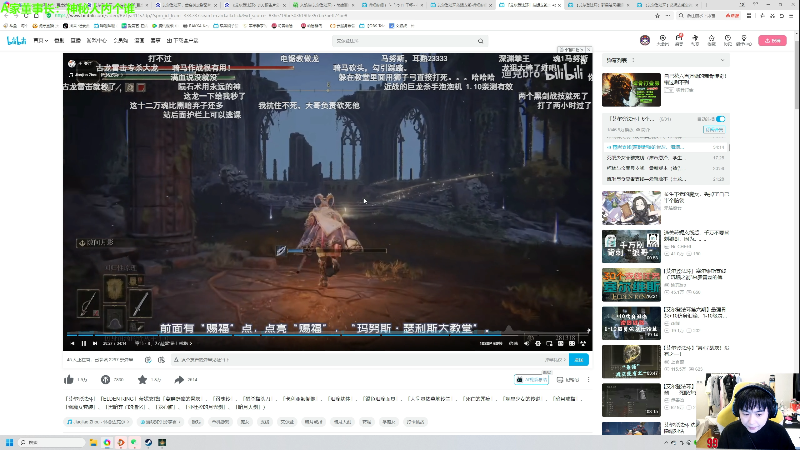Like the video with thumbs-up icon

pyautogui.click(x=69, y=380)
